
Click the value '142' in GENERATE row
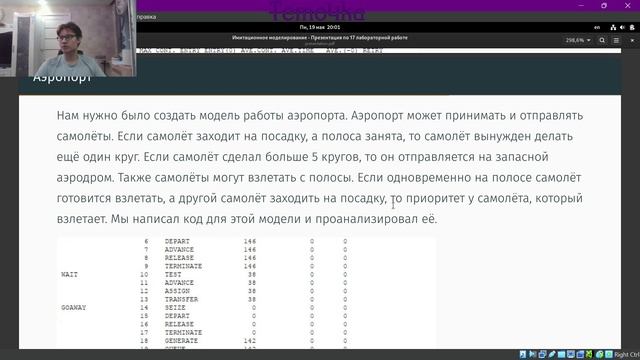click(x=250, y=340)
